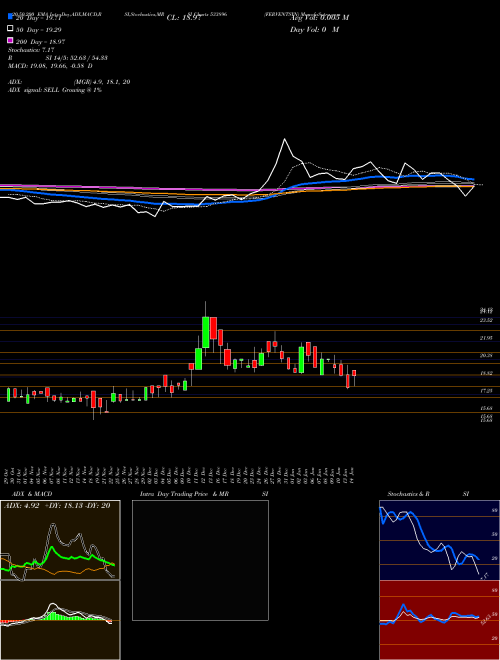Click the 17.25 price axis label
Image resolution: width=500 pixels, height=660 pixels.
click(x=486, y=391)
